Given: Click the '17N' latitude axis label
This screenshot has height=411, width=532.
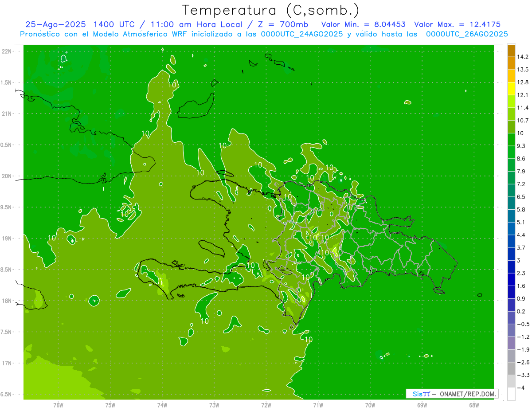Looking at the screenshot, I should [7, 363].
